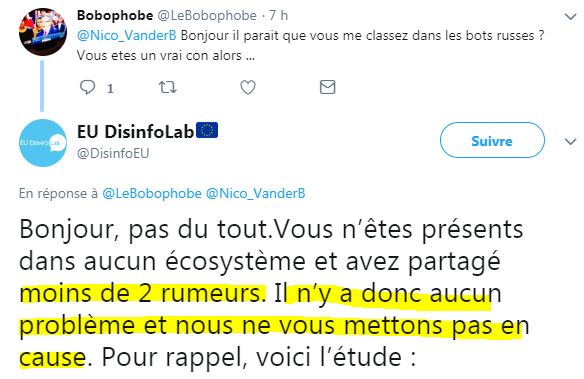Click the reply speech bubble icon

pyautogui.click(x=88, y=87)
